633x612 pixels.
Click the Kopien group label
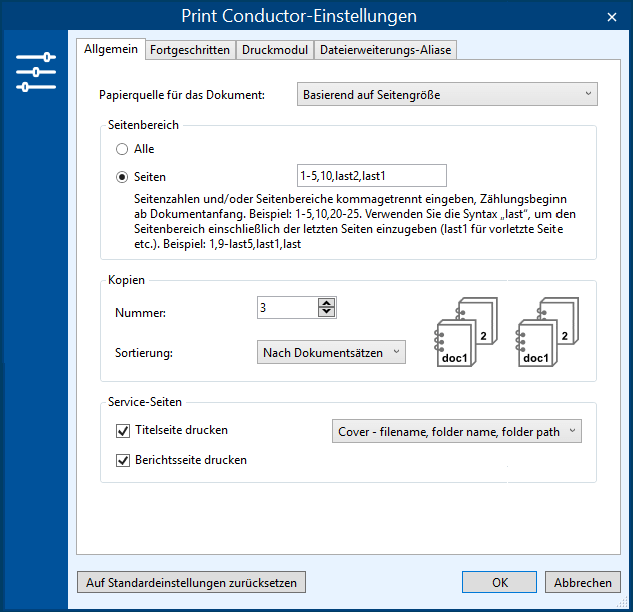coord(126,280)
